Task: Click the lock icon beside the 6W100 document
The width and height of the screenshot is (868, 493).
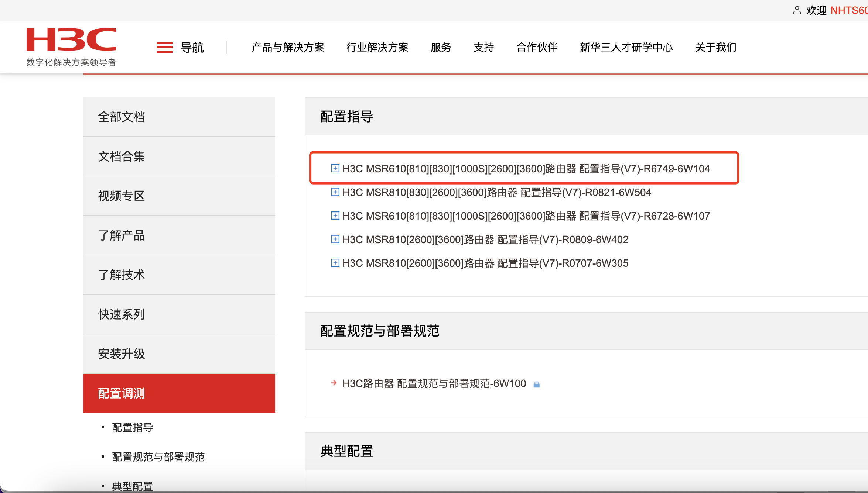Action: click(537, 385)
